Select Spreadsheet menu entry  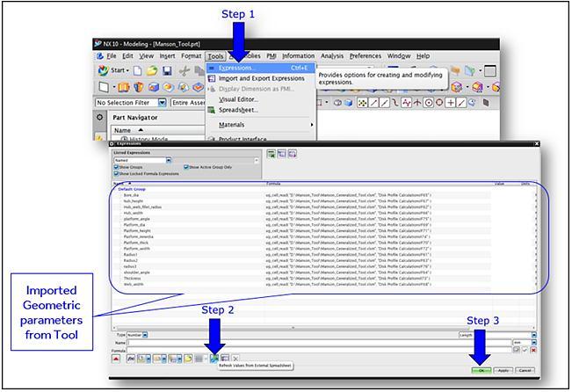pos(260,110)
